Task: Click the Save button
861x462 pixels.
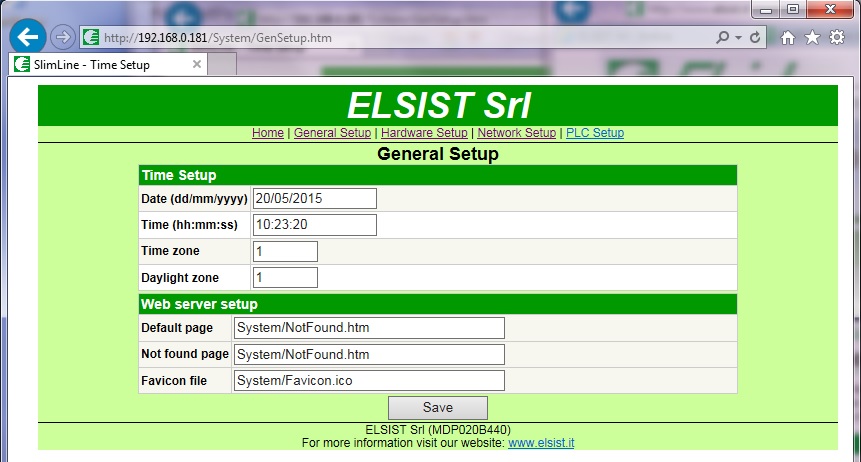Action: point(438,408)
